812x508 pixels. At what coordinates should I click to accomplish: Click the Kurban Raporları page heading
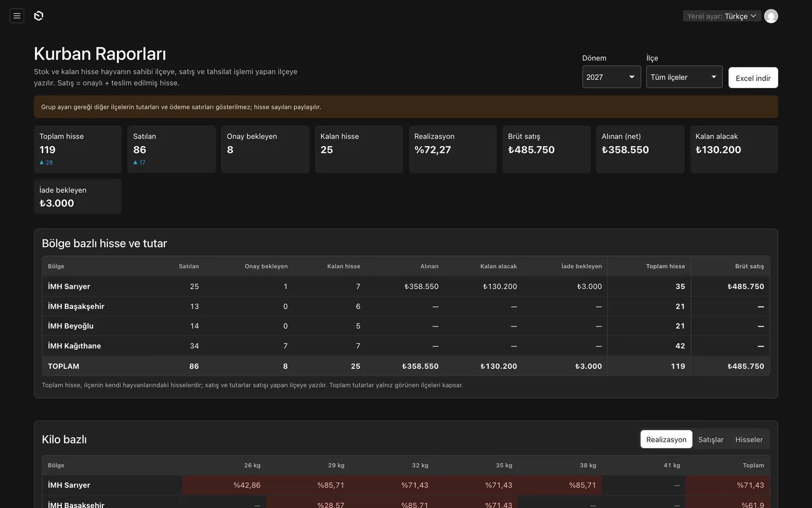(x=100, y=54)
